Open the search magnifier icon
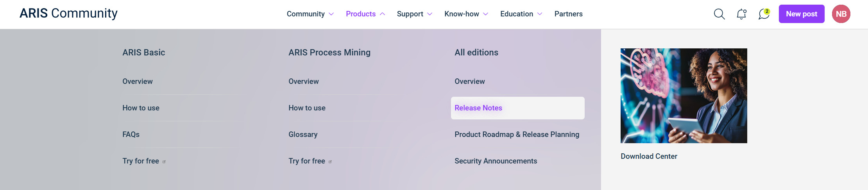The width and height of the screenshot is (868, 190). point(719,14)
